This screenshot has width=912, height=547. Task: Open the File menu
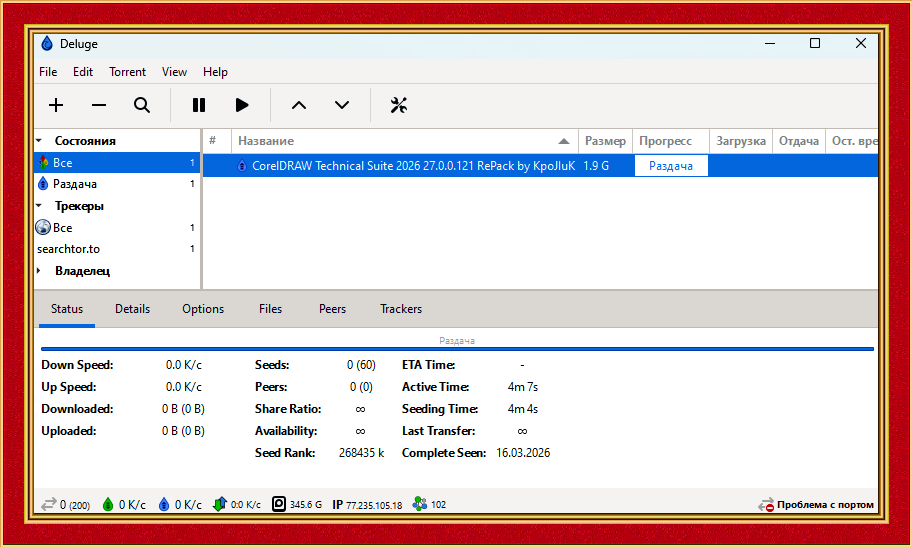pyautogui.click(x=48, y=72)
